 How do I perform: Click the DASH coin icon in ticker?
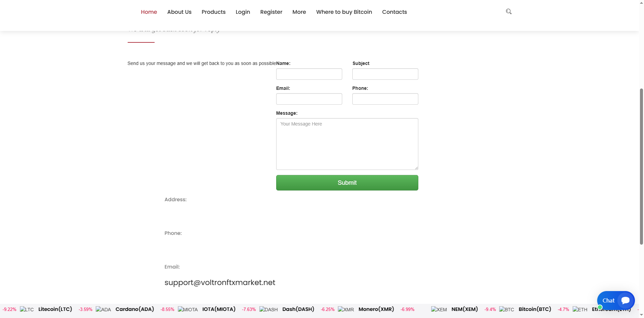coord(268,310)
